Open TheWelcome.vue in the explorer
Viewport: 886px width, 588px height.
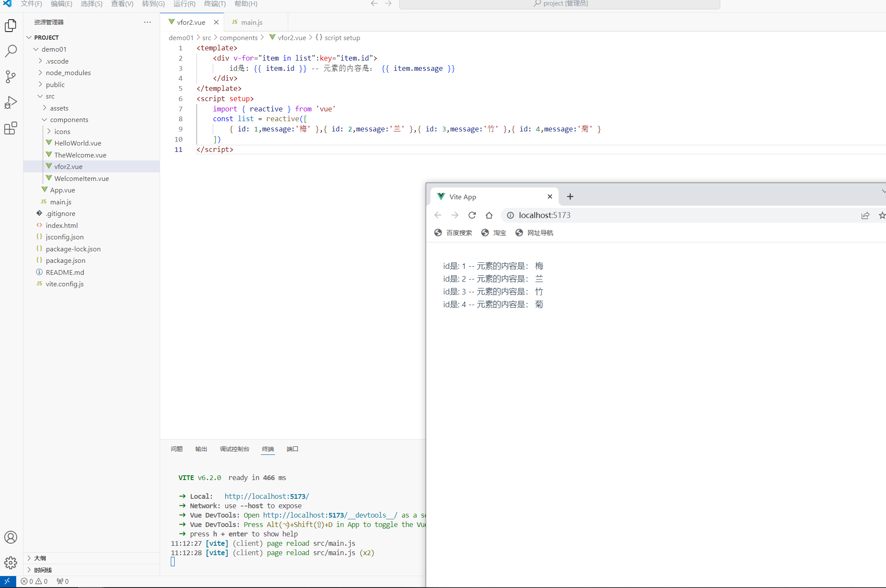[80, 155]
